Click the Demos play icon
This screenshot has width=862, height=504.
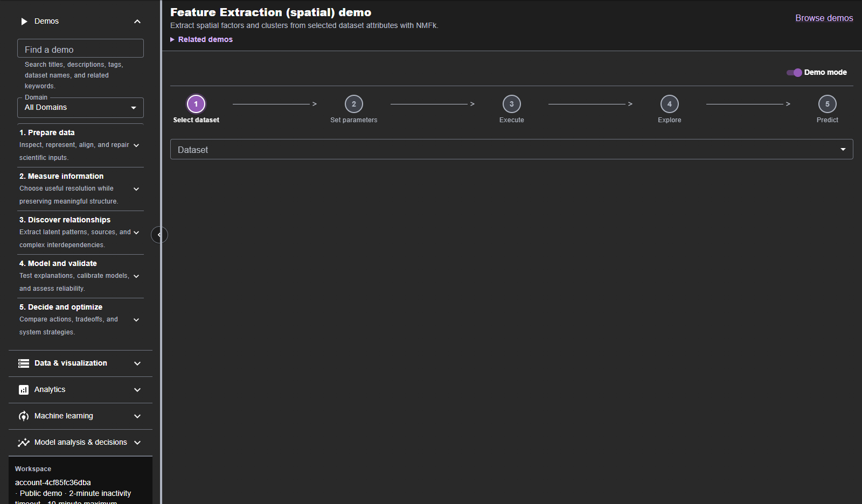tap(24, 22)
